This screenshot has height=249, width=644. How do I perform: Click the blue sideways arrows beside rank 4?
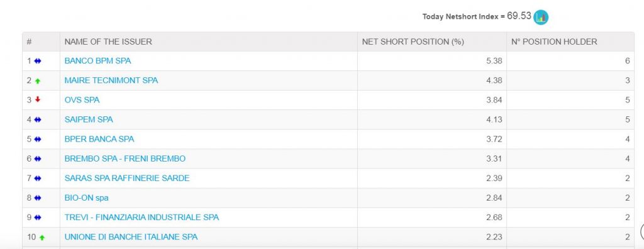pyautogui.click(x=38, y=119)
